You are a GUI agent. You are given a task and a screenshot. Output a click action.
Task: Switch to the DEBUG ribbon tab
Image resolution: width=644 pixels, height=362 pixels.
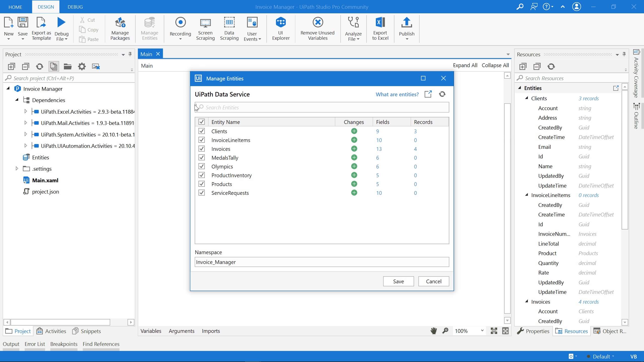pos(75,7)
